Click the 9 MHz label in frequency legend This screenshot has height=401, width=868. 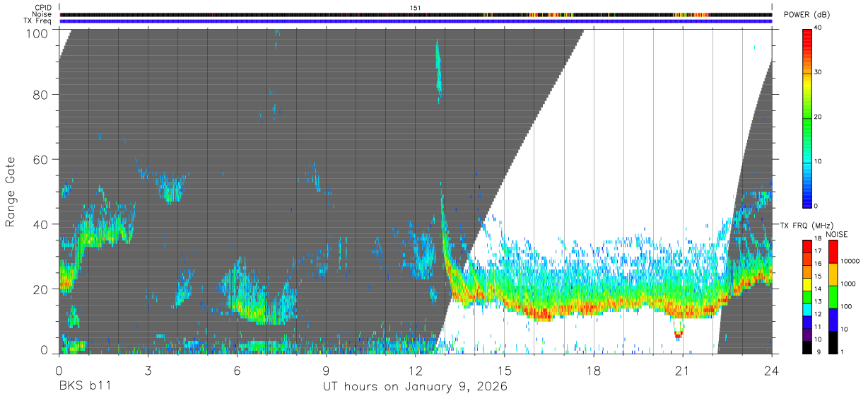click(x=818, y=351)
